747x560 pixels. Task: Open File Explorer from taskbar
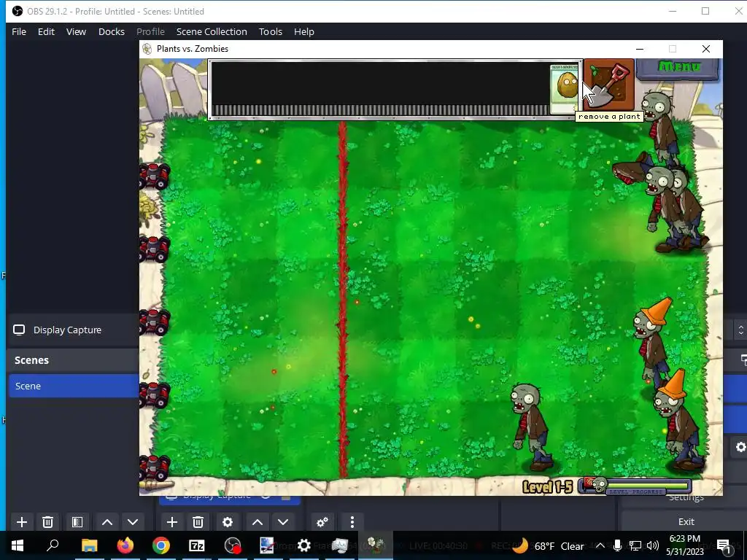pyautogui.click(x=89, y=545)
